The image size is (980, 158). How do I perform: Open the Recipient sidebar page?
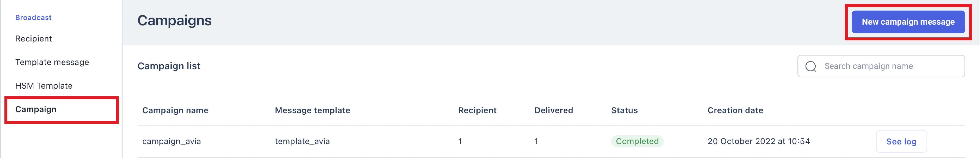pos(33,39)
